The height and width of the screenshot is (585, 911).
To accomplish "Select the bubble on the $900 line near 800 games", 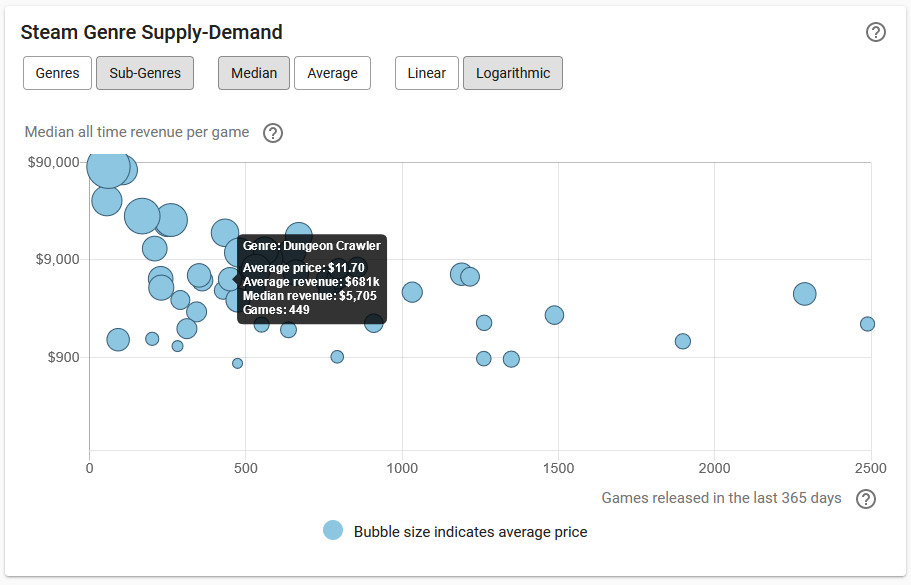I will (x=337, y=357).
